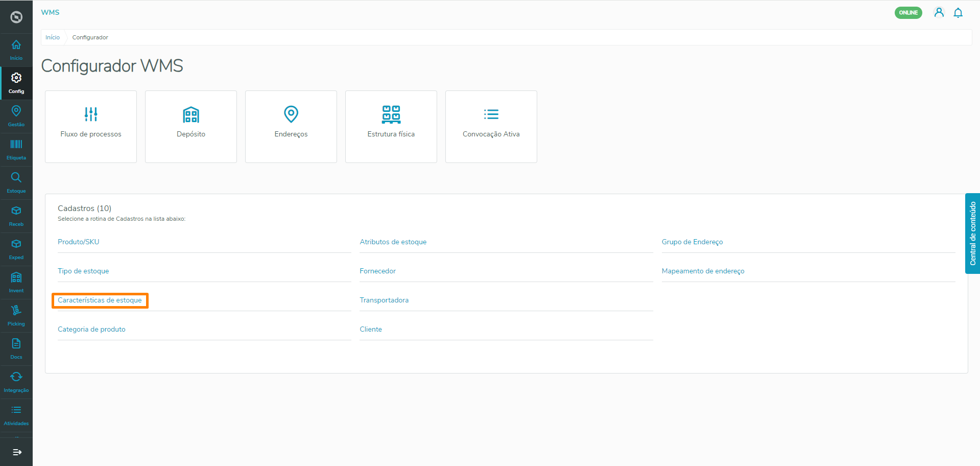This screenshot has width=980, height=466.
Task: Open Central de conteúdo side tab
Action: click(972, 234)
